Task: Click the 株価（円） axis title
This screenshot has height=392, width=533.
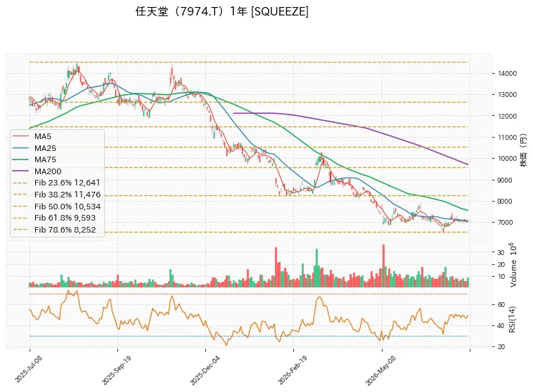Action: (x=523, y=150)
